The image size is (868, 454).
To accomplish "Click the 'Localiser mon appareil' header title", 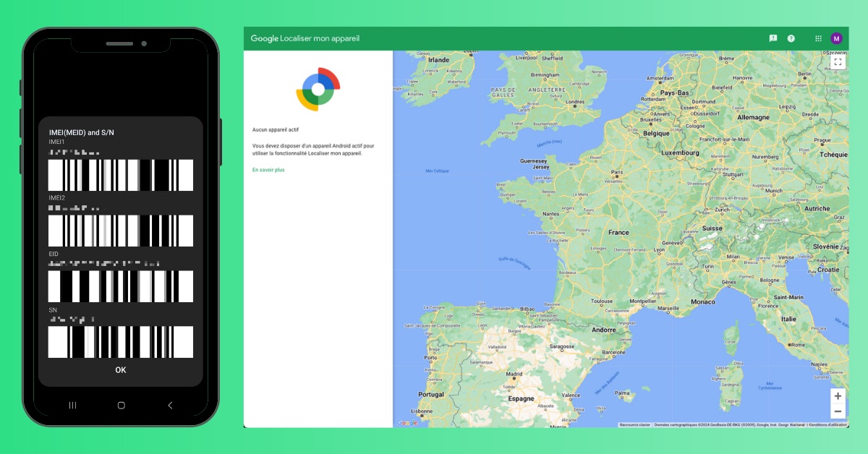I will 320,38.
